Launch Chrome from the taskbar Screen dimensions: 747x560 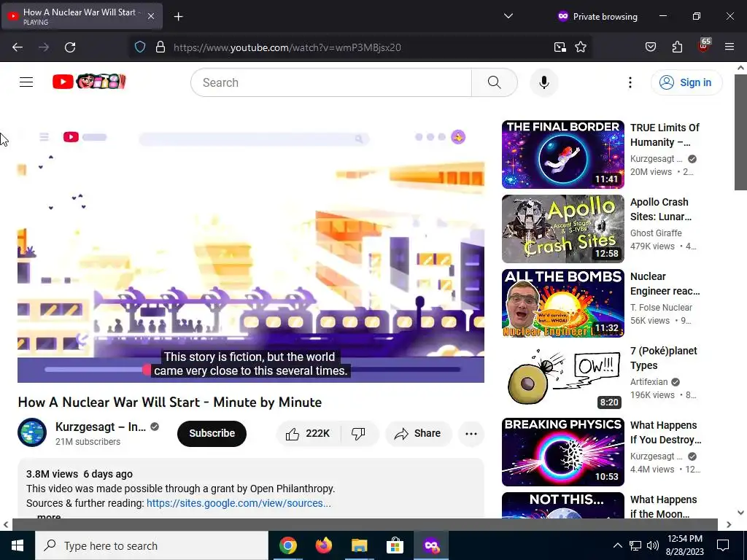pyautogui.click(x=287, y=545)
